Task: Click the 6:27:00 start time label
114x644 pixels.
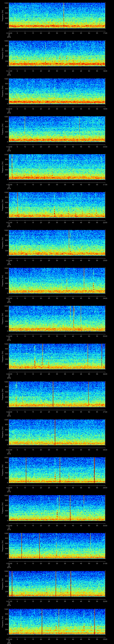Action: click(x=9, y=450)
